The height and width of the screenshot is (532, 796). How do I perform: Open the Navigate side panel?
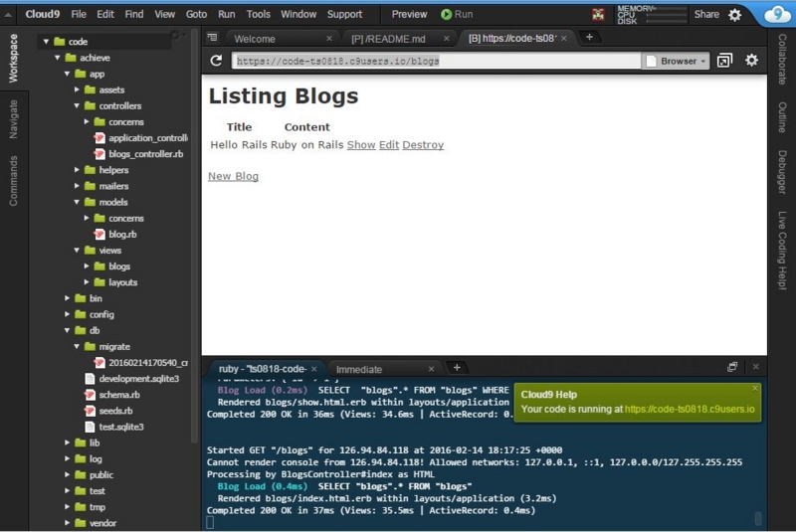click(13, 119)
